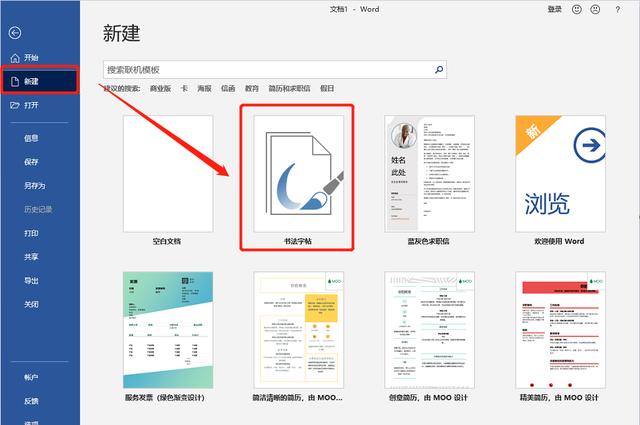Click the question mark help icon
Image resolution: width=640 pixels, height=425 pixels.
[x=617, y=10]
